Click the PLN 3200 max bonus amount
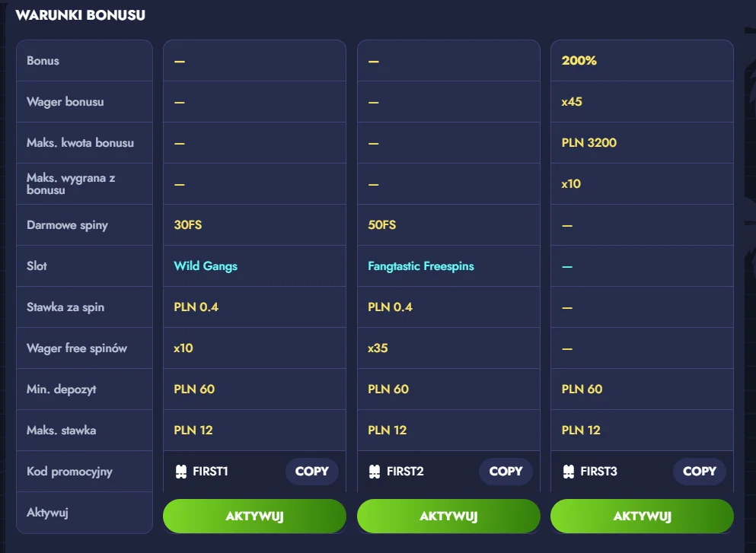Viewport: 756px width, 553px height. [x=589, y=142]
